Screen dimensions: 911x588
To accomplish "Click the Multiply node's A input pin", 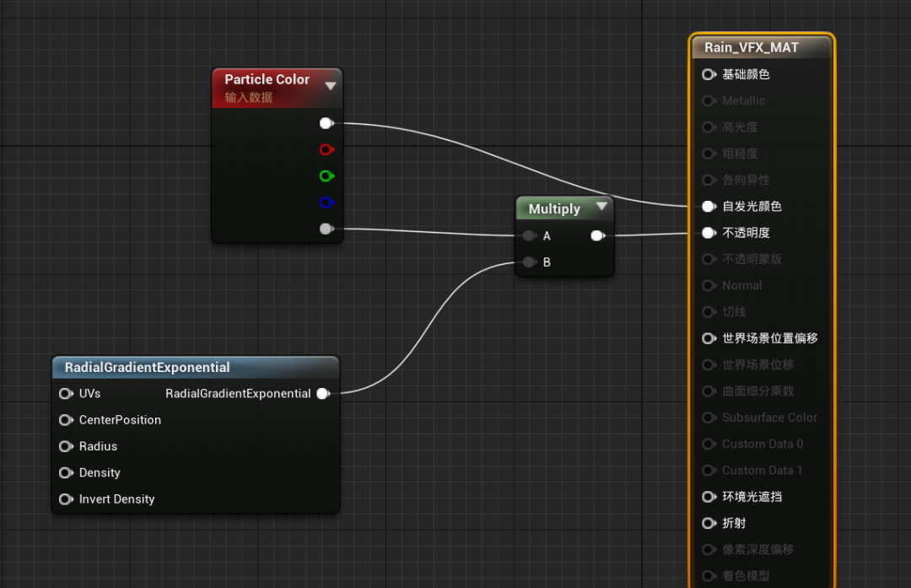I will [529, 236].
